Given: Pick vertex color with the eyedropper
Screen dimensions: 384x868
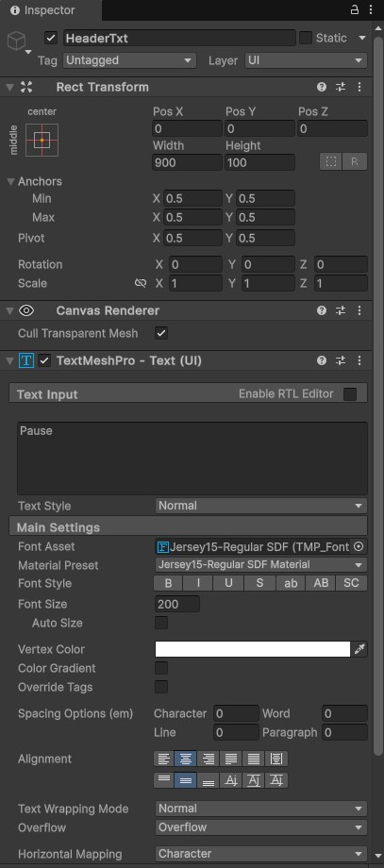Looking at the screenshot, I should point(360,649).
